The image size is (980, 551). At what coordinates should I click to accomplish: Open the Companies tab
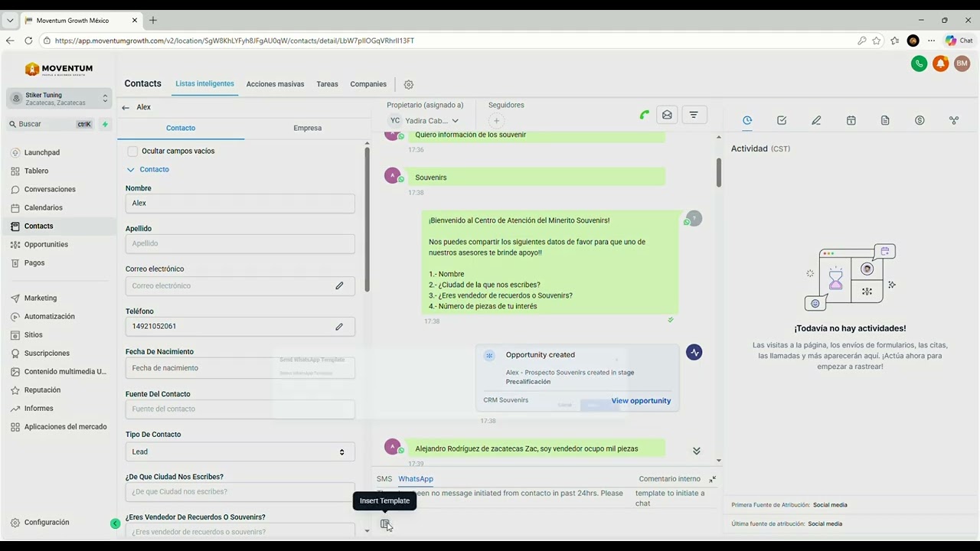[x=368, y=84]
